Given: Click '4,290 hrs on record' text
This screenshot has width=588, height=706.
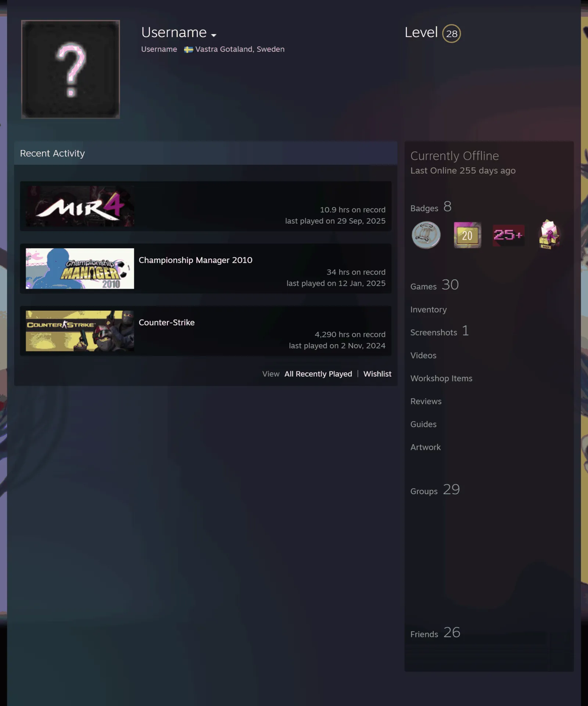Looking at the screenshot, I should point(350,335).
